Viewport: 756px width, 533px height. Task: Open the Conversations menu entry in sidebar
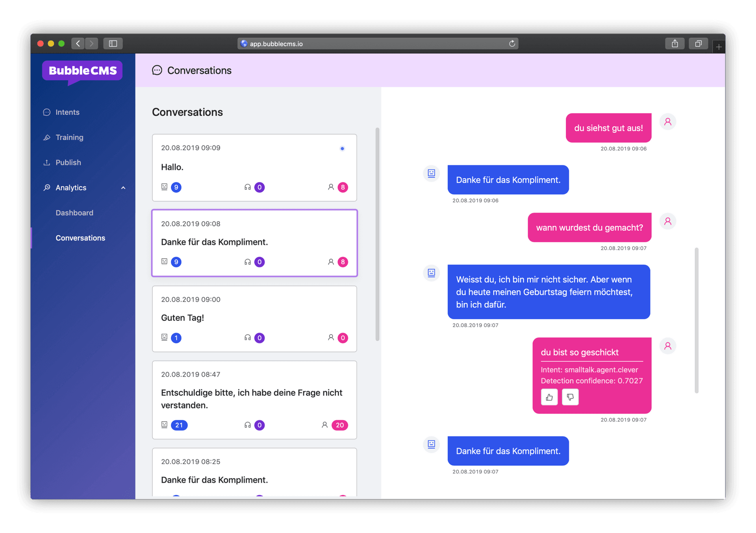80,238
